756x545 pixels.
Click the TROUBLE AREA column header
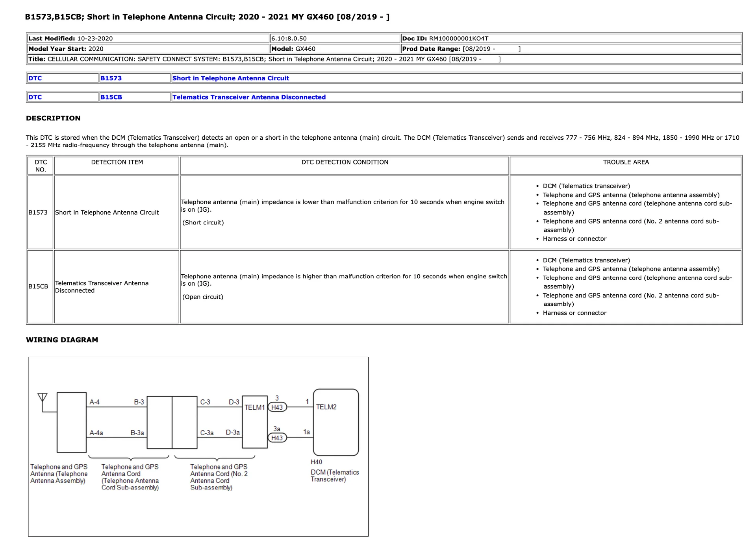625,162
